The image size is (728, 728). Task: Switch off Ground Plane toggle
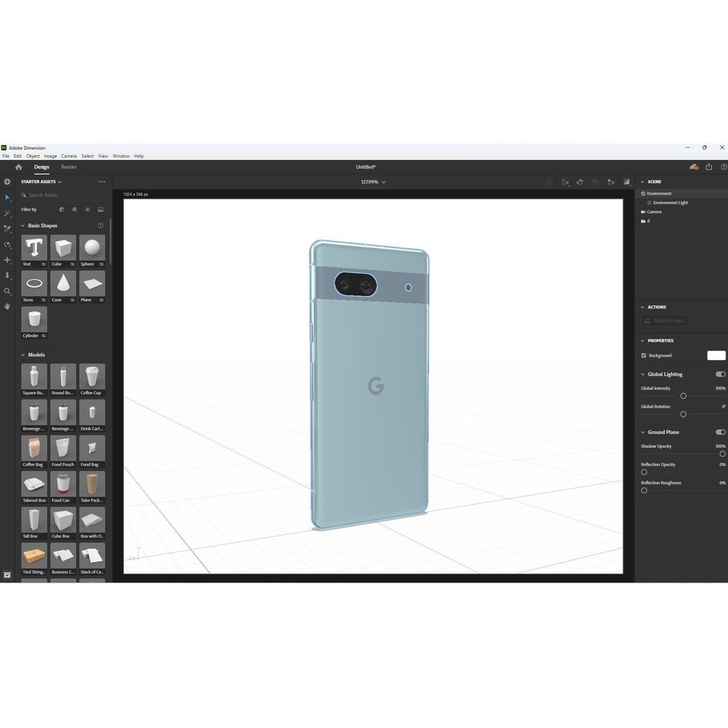tap(720, 432)
